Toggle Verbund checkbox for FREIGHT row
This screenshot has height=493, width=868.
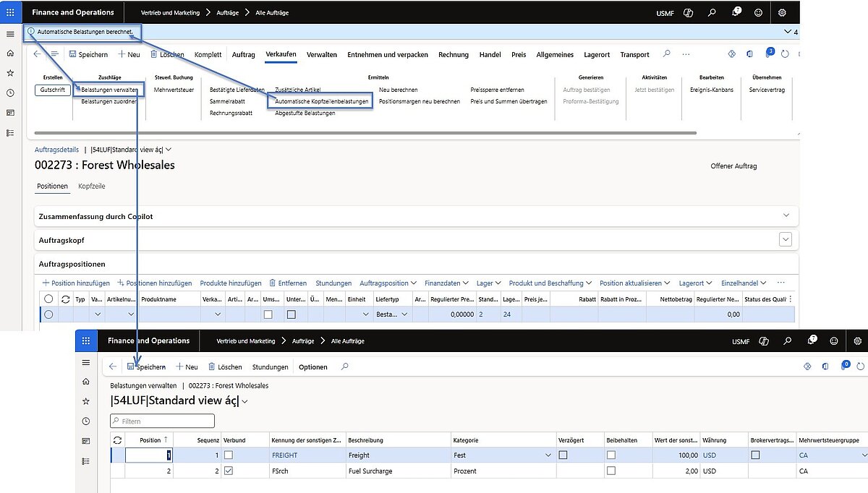229,455
